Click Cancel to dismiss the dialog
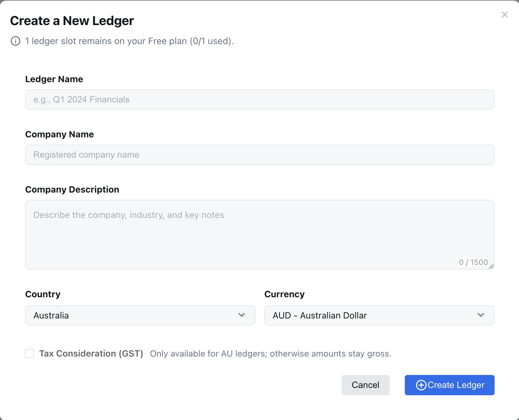 click(x=365, y=385)
